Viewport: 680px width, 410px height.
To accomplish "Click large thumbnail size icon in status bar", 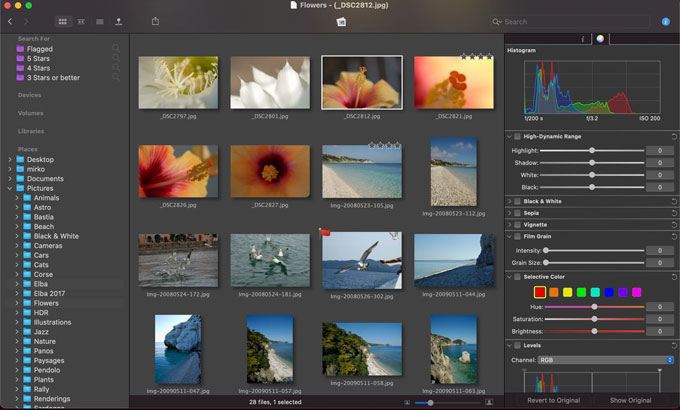I will (x=489, y=403).
